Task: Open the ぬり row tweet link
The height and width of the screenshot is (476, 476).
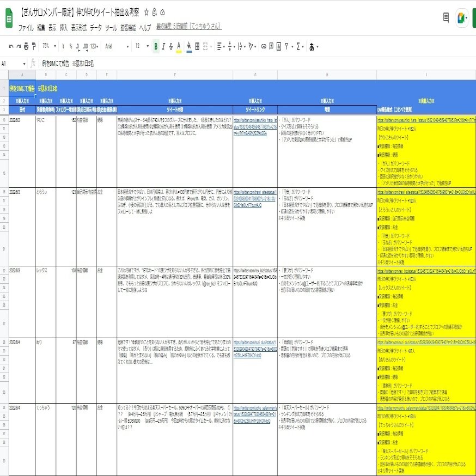Action: (x=255, y=349)
